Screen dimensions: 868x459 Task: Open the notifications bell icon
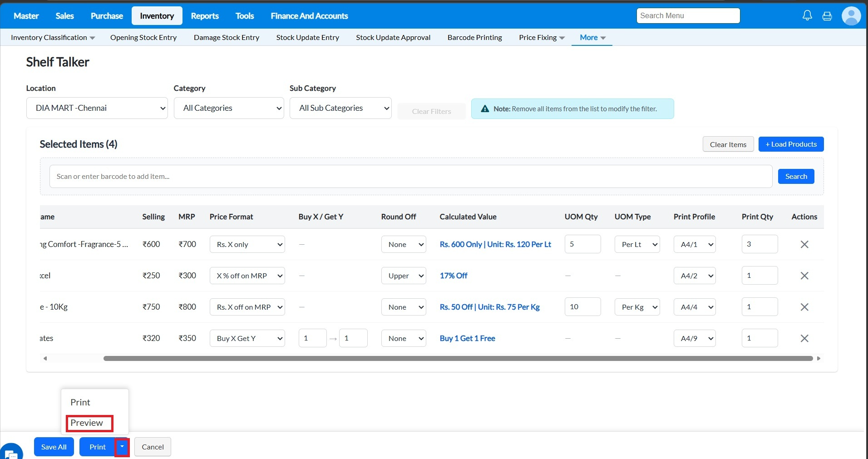[807, 16]
